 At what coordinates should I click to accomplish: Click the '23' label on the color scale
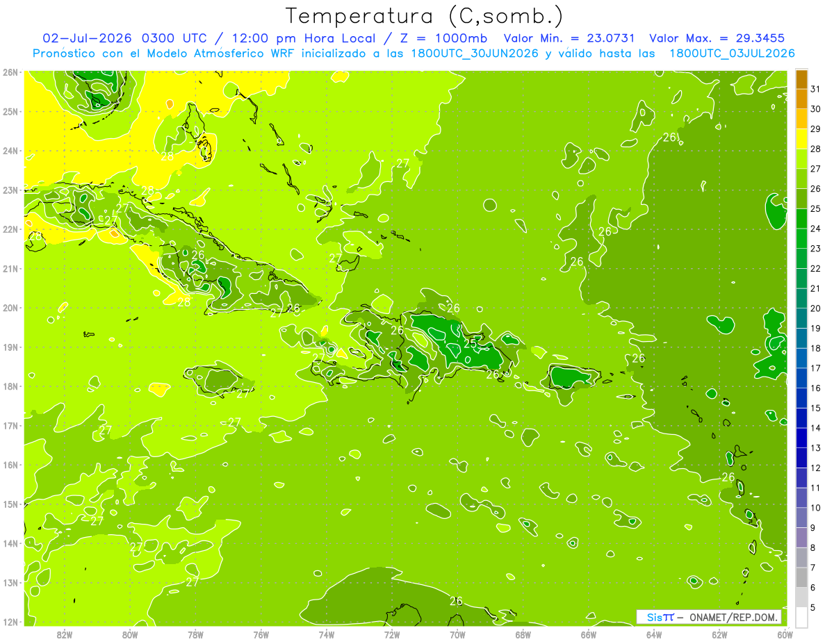tap(816, 248)
